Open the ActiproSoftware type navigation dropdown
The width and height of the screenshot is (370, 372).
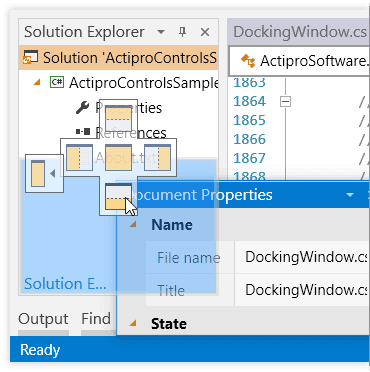click(x=299, y=61)
